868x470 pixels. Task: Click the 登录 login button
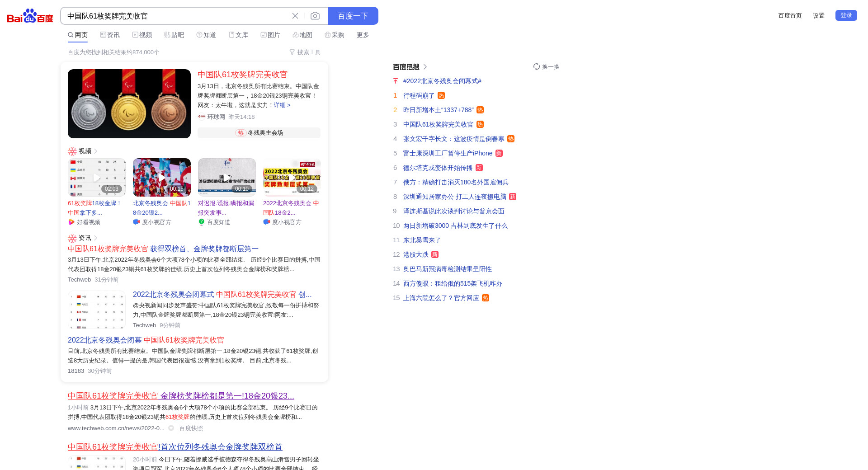846,15
